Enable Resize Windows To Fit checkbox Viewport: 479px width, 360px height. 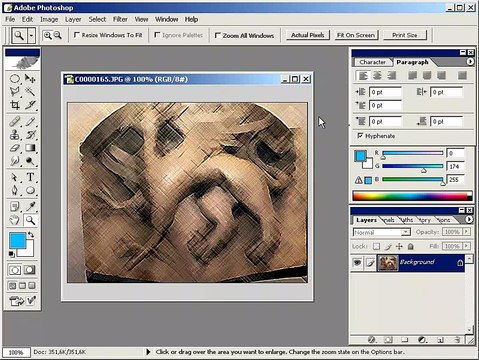point(77,35)
